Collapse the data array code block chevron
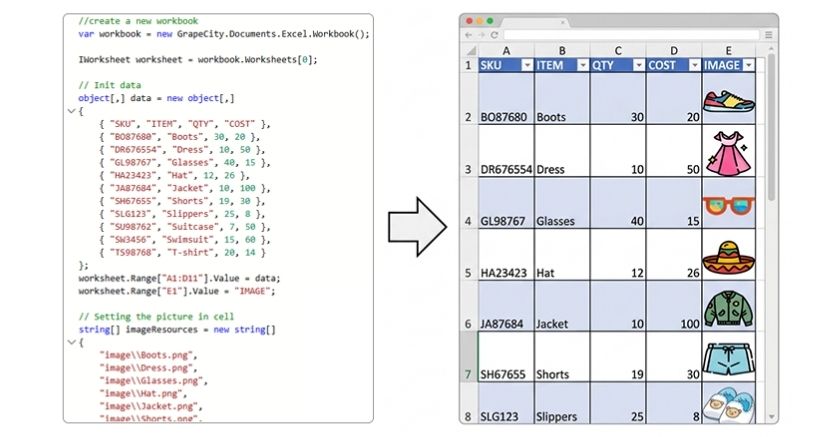Image resolution: width=833 pixels, height=437 pixels. click(x=72, y=111)
